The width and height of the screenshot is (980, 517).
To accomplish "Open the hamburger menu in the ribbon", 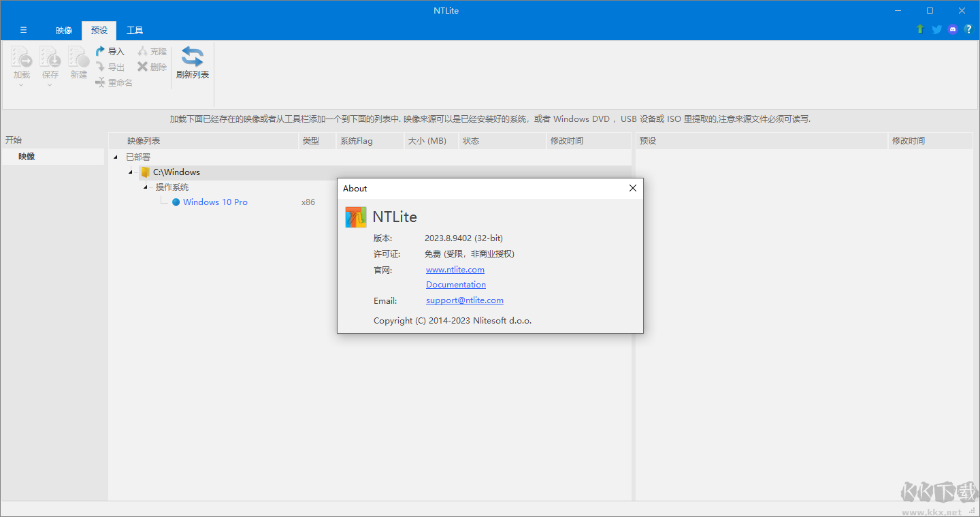I will tap(23, 30).
